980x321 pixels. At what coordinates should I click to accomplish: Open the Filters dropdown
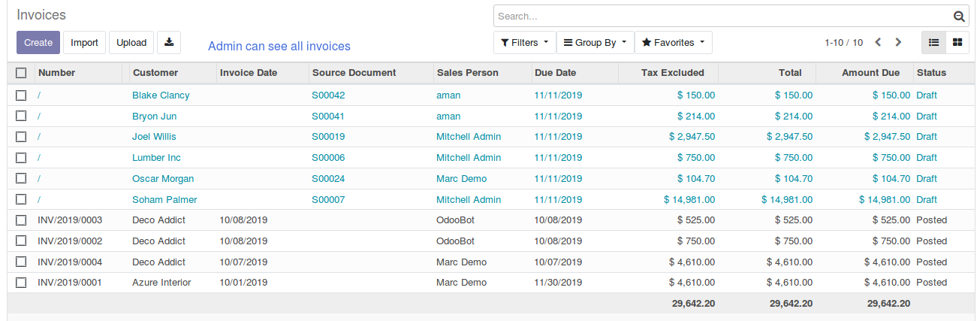[x=524, y=43]
